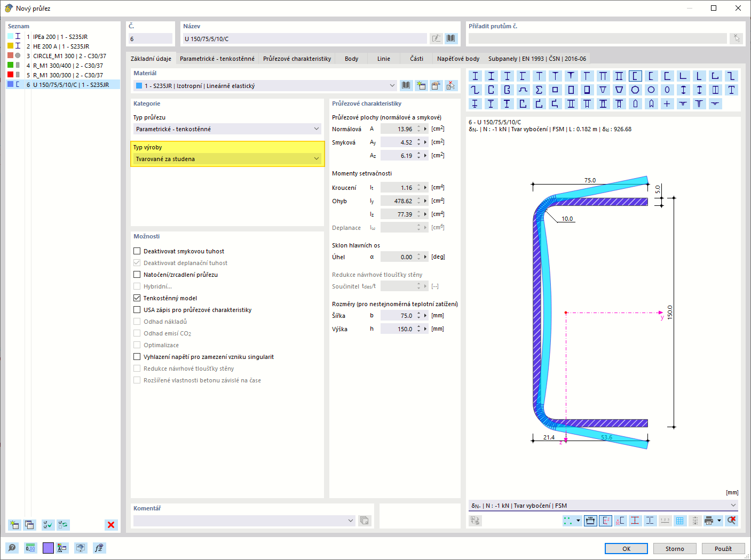The image size is (751, 560).
Task: Open the Materiál dropdown
Action: [265, 86]
